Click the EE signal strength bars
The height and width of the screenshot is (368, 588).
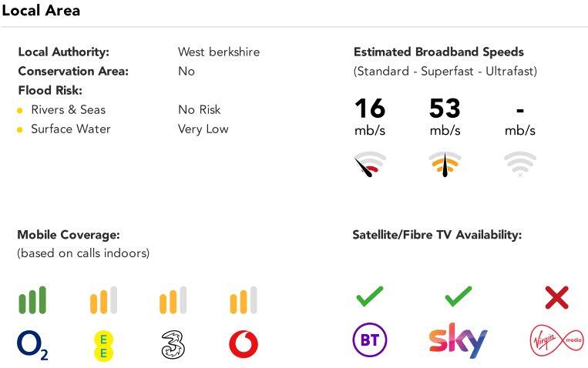(x=102, y=300)
